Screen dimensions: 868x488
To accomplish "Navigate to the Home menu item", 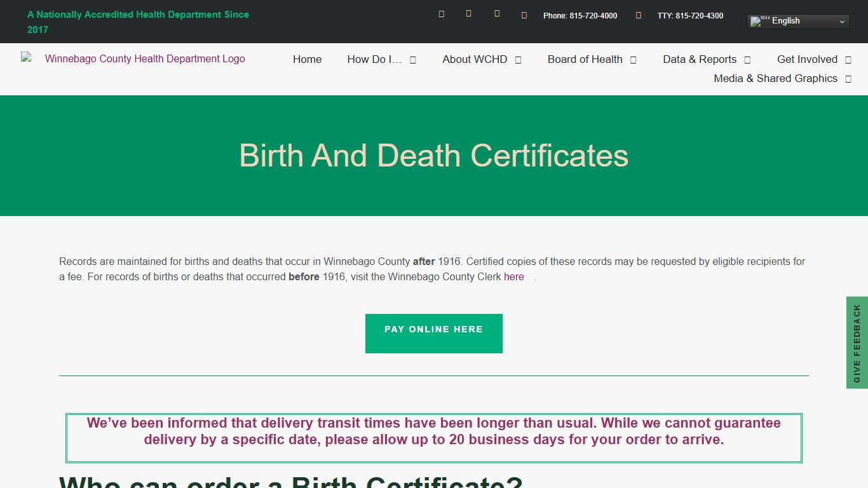I will pos(307,59).
